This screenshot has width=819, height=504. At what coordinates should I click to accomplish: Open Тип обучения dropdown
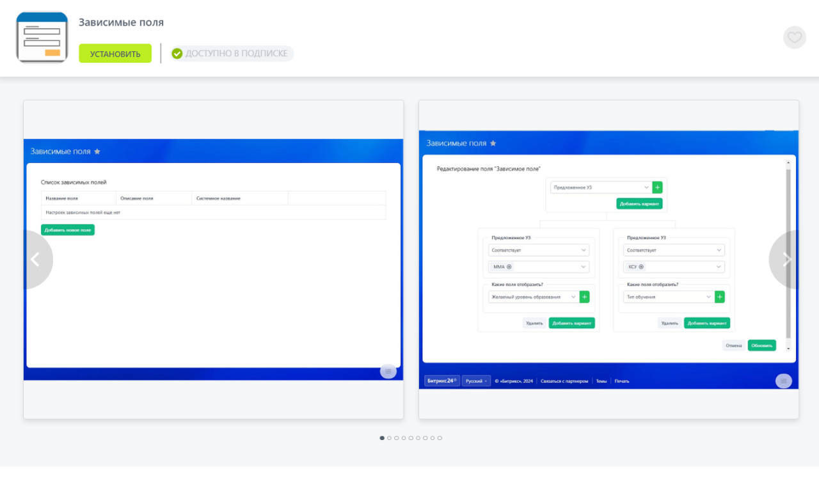pyautogui.click(x=669, y=297)
